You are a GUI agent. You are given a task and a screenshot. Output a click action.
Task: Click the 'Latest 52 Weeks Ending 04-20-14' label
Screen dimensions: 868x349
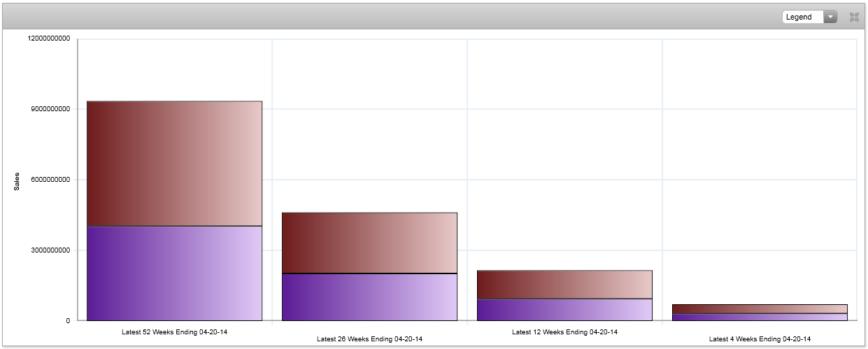point(174,332)
